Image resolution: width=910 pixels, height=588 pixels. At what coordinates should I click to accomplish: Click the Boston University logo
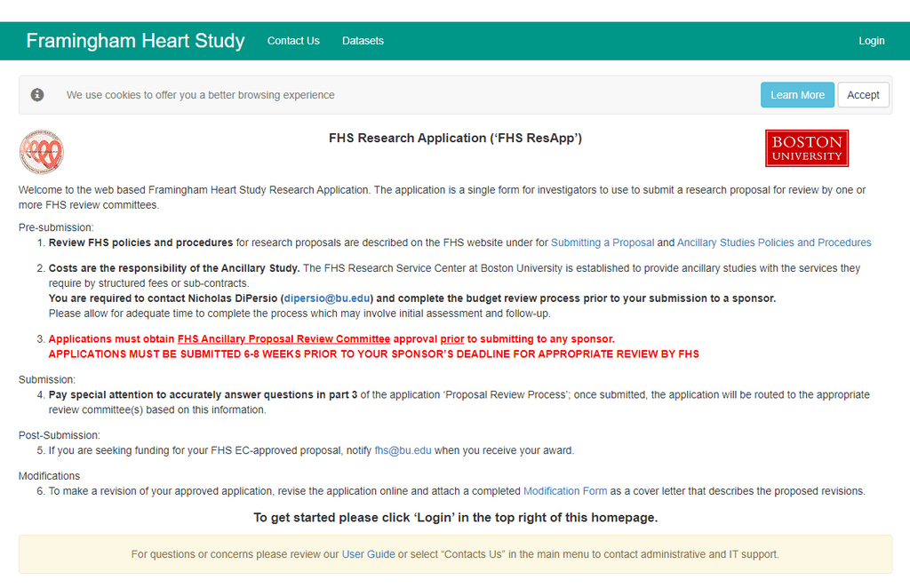coord(806,147)
